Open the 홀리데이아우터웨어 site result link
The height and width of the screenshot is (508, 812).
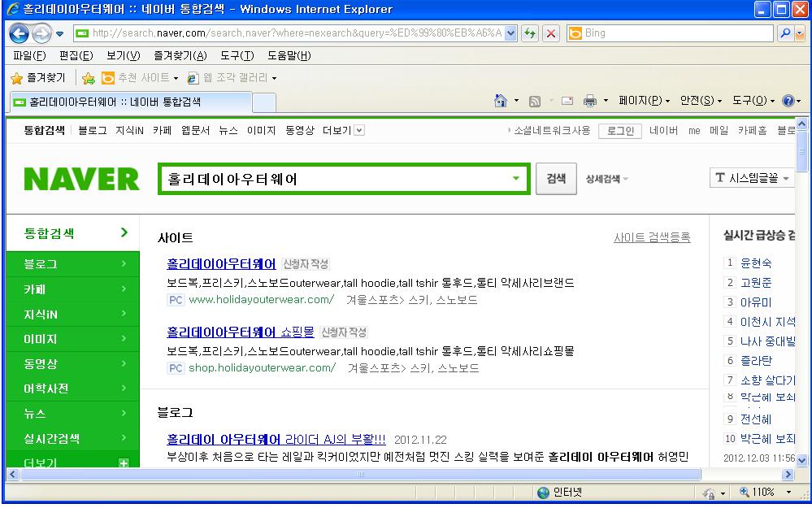(221, 264)
